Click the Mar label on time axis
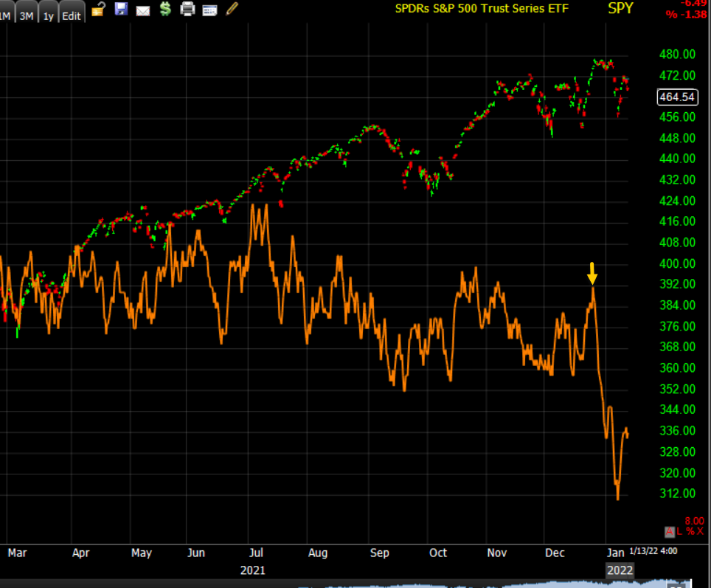The width and height of the screenshot is (711, 588). 17,553
